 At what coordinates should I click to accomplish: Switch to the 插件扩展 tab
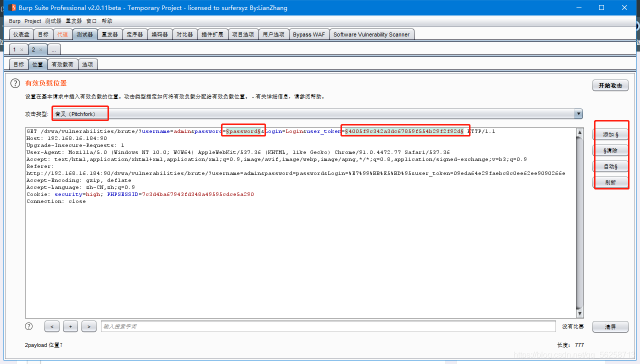click(x=212, y=34)
